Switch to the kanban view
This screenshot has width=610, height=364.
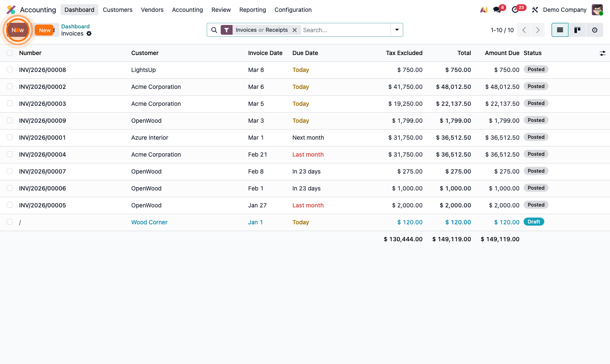pos(577,30)
